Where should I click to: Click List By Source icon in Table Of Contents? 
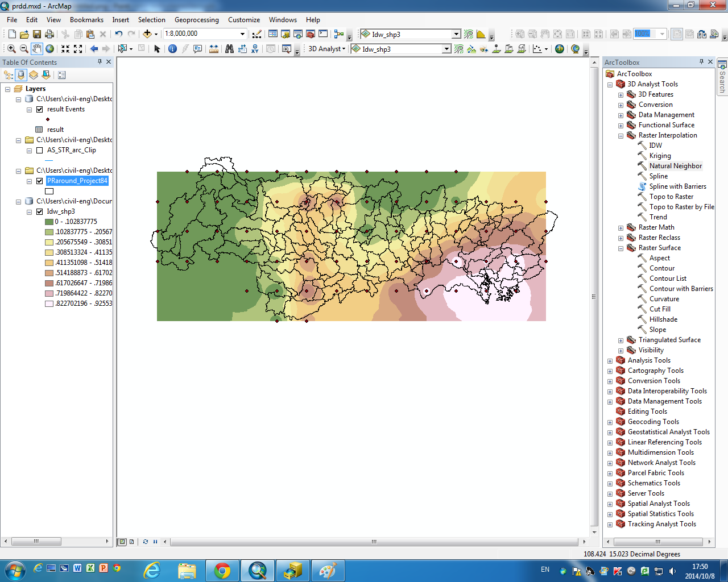(21, 74)
